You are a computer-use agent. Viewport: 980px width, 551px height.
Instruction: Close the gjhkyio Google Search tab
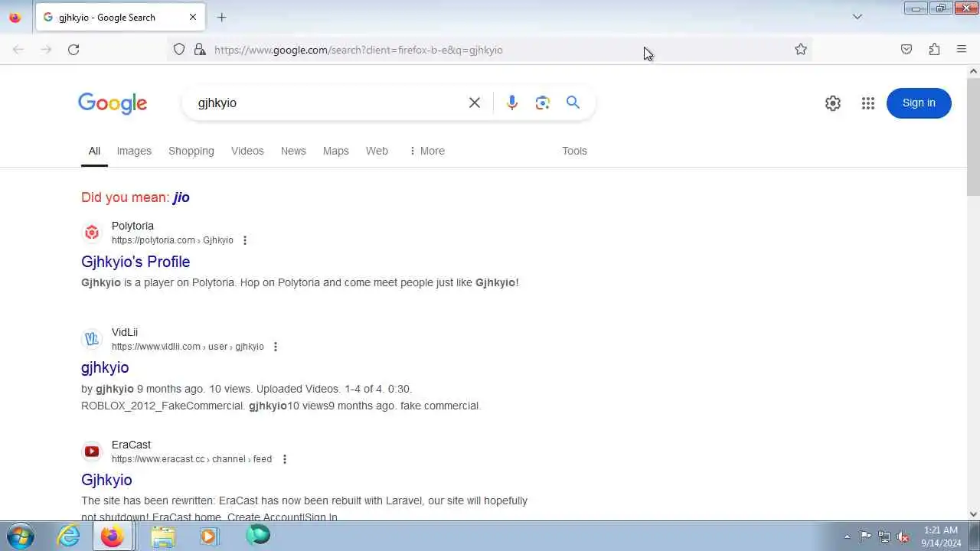point(193,17)
